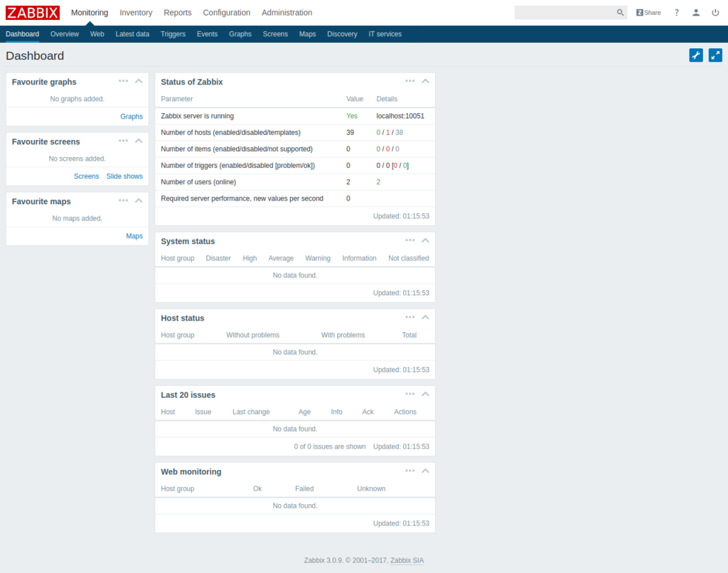728x573 pixels.
Task: Click 'Number of users (online)' row
Action: click(295, 181)
